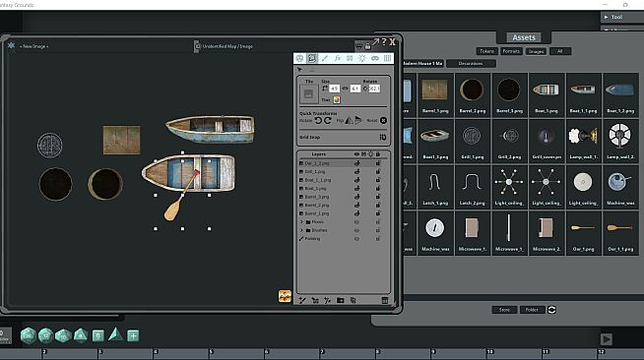The height and width of the screenshot is (360, 644).
Task: Switch to Tokens filter in Assets
Action: click(486, 51)
